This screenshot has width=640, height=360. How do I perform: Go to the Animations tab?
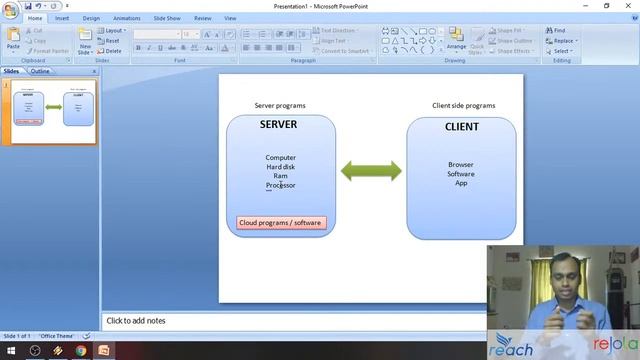[x=127, y=18]
